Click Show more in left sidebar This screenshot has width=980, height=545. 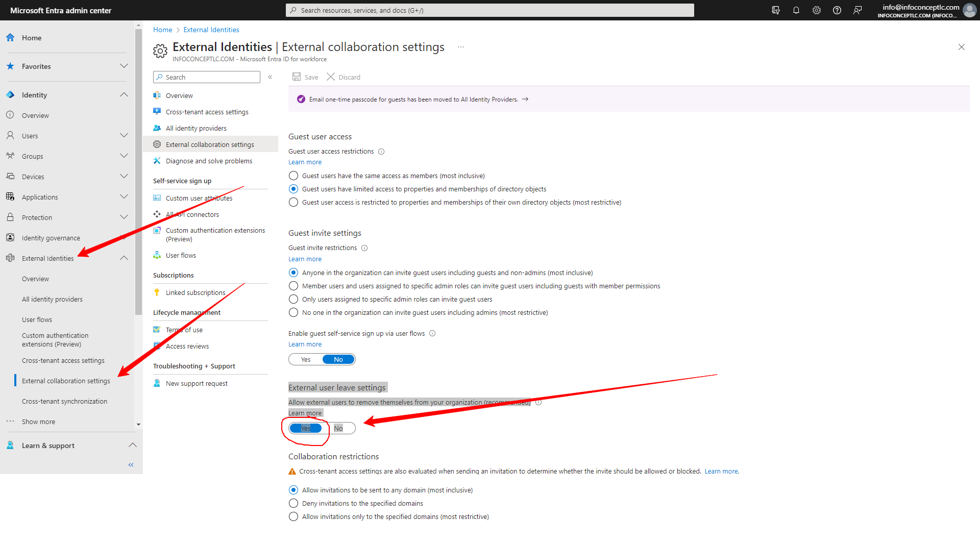click(x=38, y=422)
